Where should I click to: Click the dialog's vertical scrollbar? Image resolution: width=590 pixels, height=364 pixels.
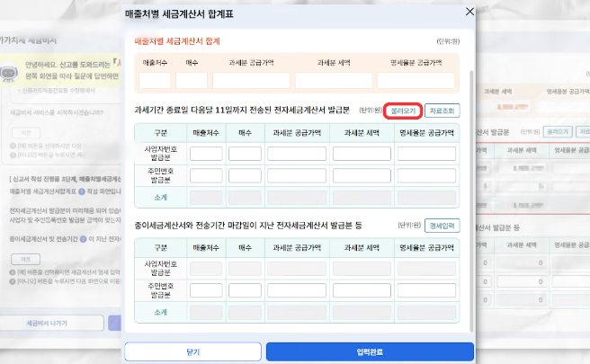click(x=471, y=201)
